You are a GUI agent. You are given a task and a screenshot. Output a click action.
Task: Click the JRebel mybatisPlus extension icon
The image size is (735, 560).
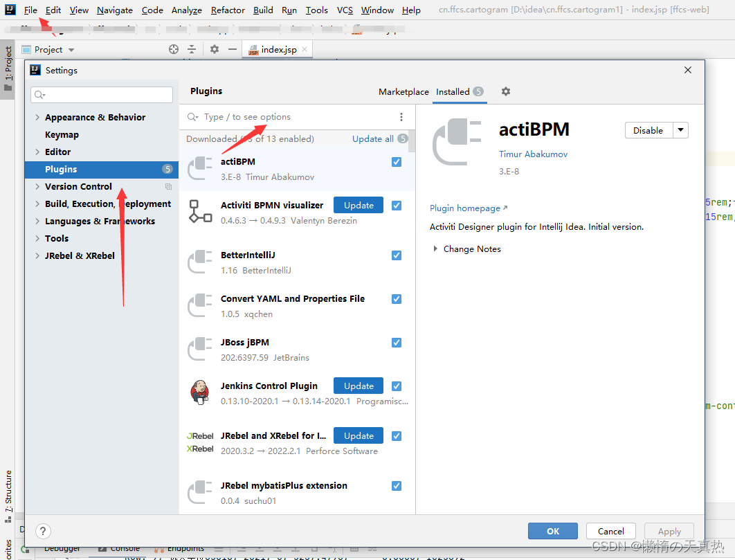click(x=200, y=492)
